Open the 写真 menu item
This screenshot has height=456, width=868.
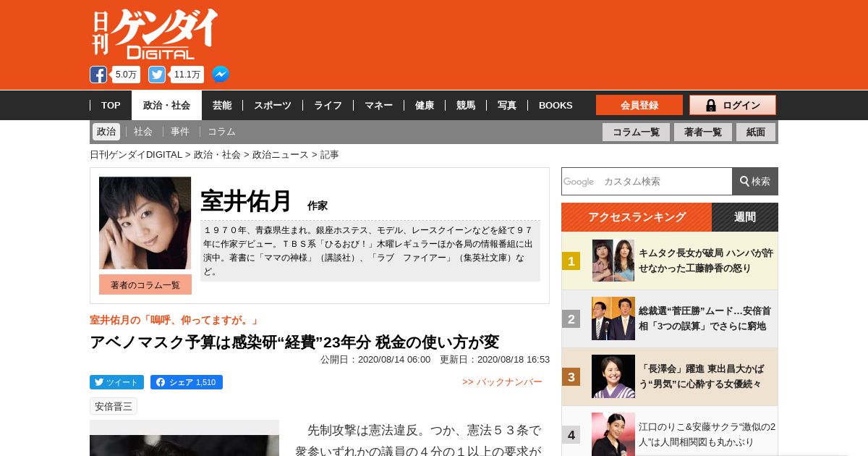coord(507,105)
